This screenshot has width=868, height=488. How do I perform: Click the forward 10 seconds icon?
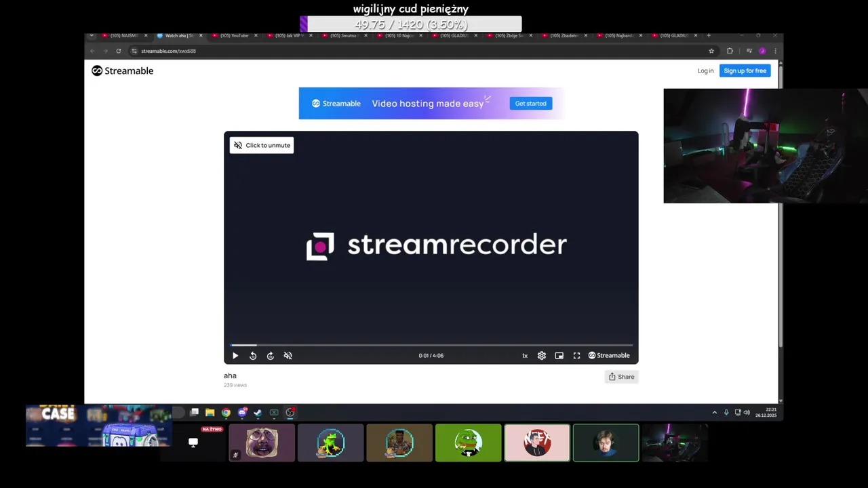click(271, 356)
